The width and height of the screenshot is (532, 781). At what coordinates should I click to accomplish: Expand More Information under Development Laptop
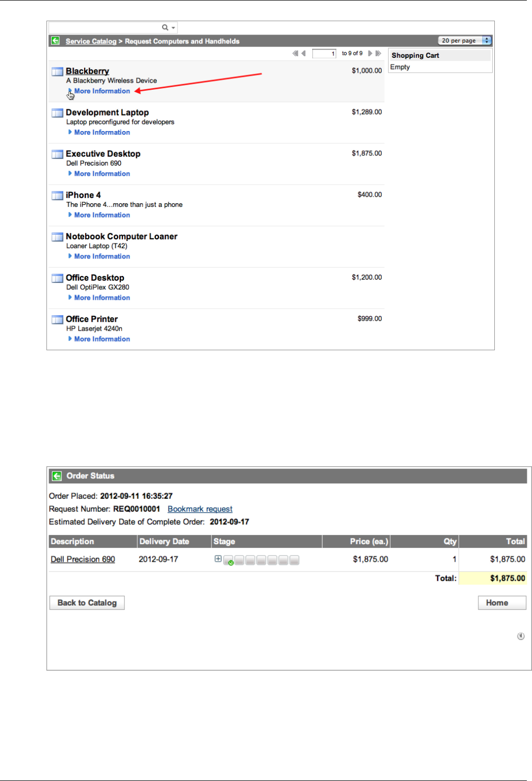pos(102,133)
